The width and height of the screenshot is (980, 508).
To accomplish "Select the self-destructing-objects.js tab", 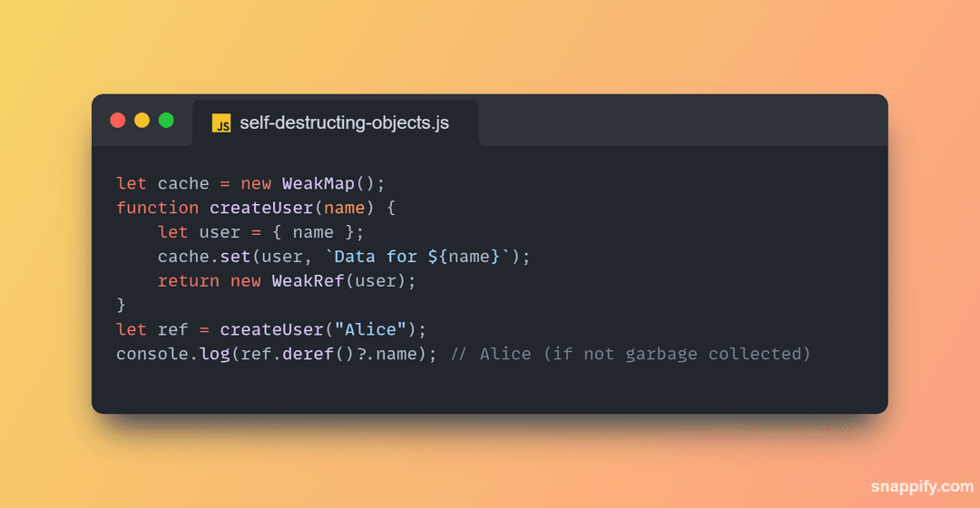I will [336, 123].
